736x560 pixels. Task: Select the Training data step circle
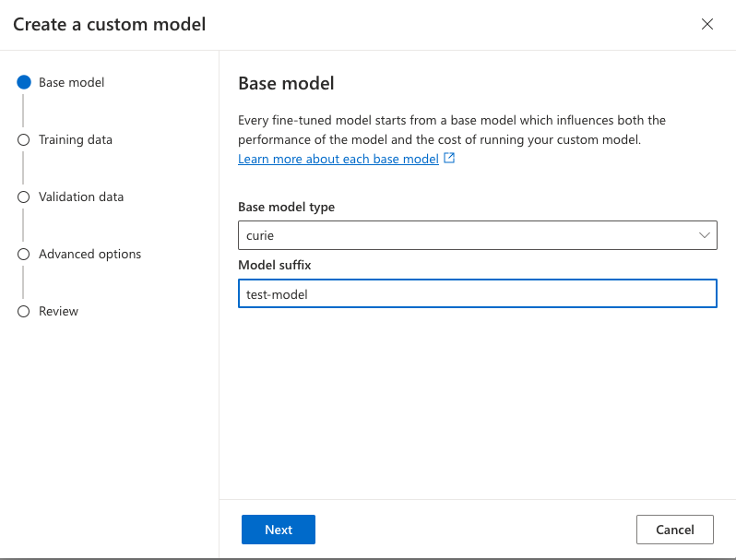(24, 139)
